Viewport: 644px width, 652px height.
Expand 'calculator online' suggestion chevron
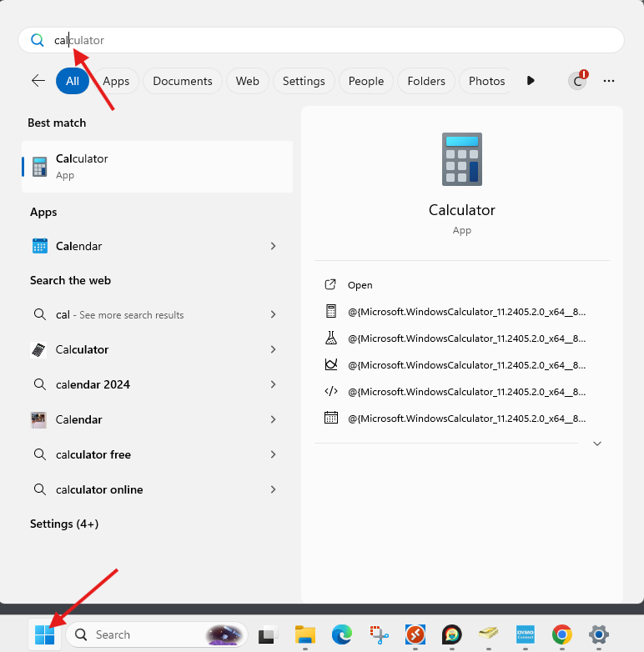click(274, 489)
